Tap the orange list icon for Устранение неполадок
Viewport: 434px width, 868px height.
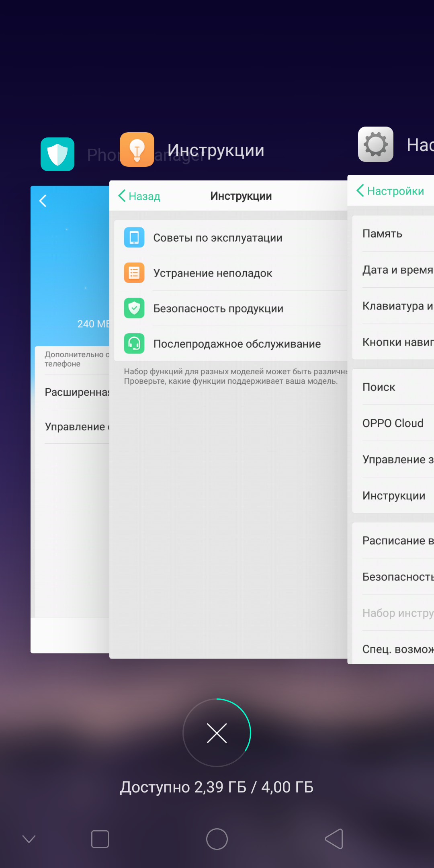tap(134, 273)
